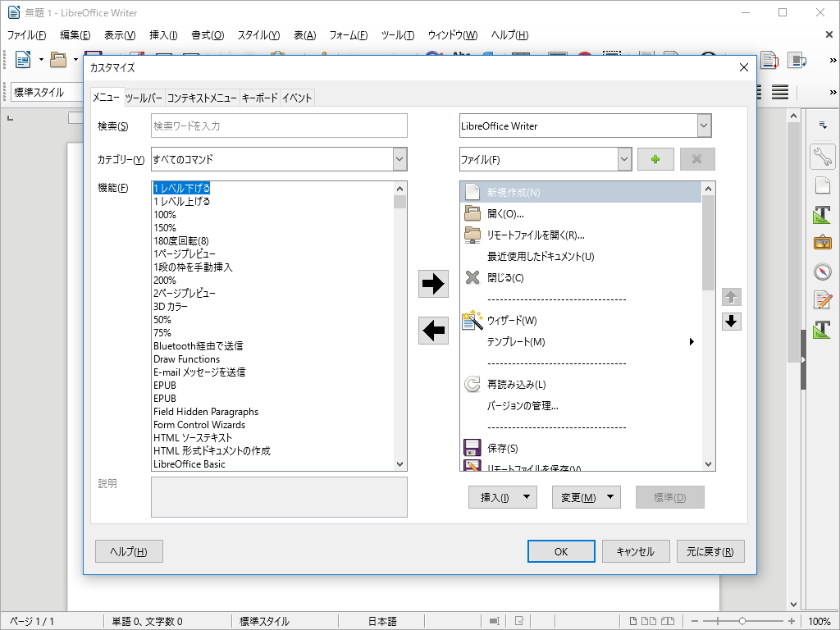Expand the standard toolbar overflow chevron
This screenshot has height=630, width=840.
point(833,60)
